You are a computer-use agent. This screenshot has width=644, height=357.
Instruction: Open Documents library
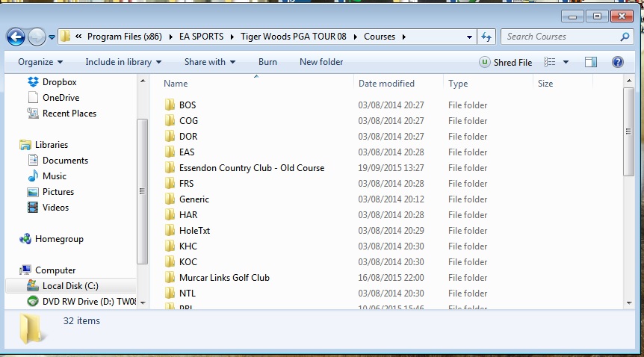point(58,161)
